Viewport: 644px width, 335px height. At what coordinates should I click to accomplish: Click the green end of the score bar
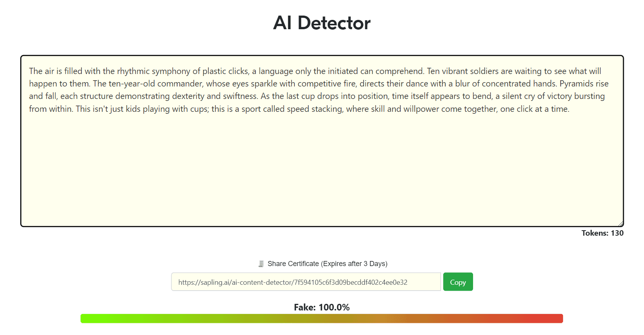[x=93, y=319]
